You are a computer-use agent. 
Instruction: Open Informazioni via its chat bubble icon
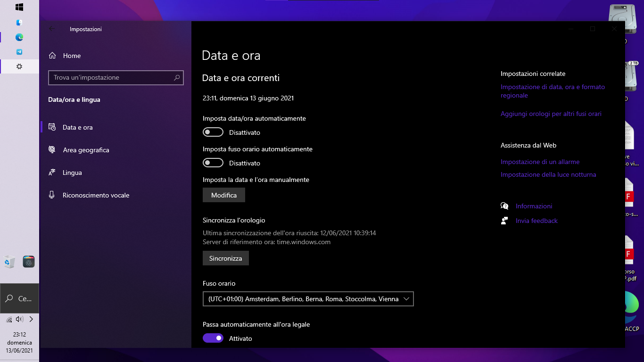(x=504, y=206)
